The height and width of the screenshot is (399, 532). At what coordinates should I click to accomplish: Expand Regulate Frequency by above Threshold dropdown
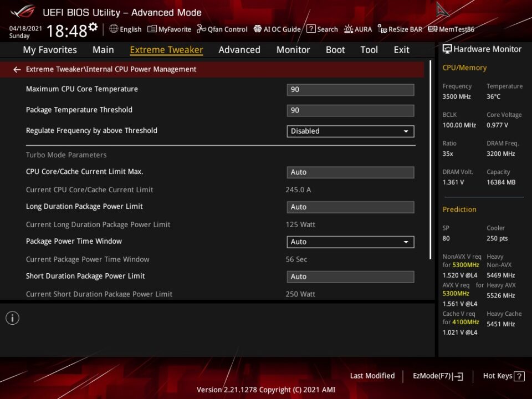click(x=350, y=131)
